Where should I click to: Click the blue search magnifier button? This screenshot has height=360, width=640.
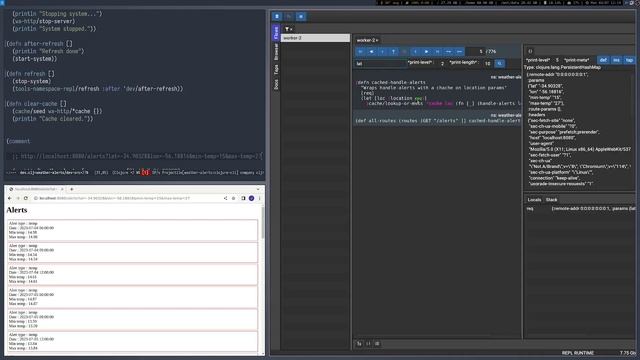tap(500, 64)
